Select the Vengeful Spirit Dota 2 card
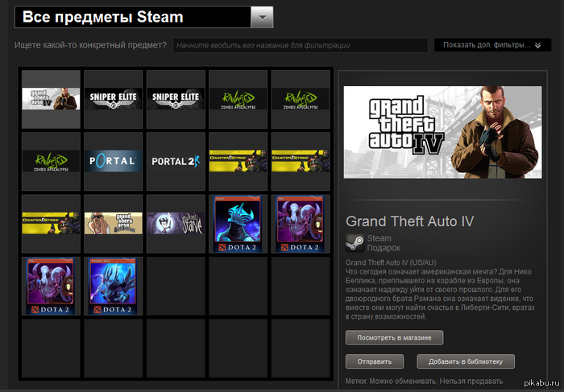This screenshot has width=564, height=392. coord(114,286)
